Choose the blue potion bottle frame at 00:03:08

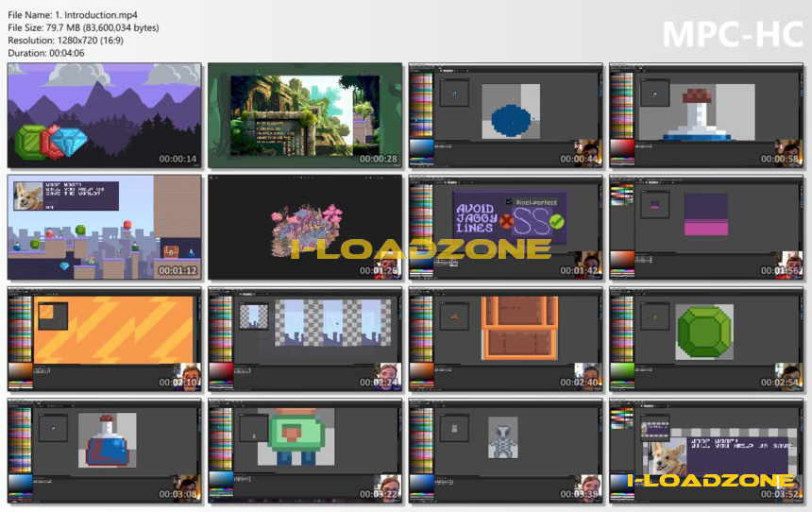coord(105,451)
